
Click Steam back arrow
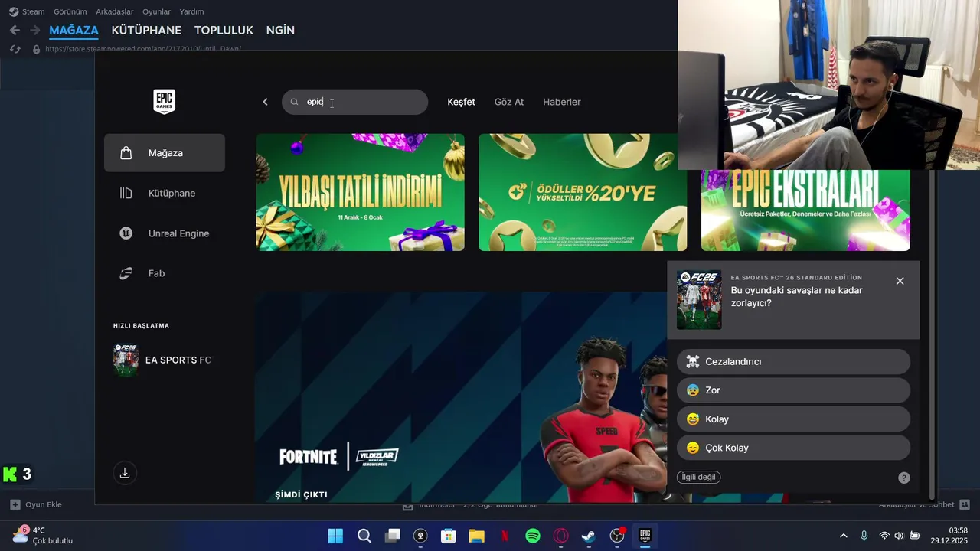click(15, 30)
